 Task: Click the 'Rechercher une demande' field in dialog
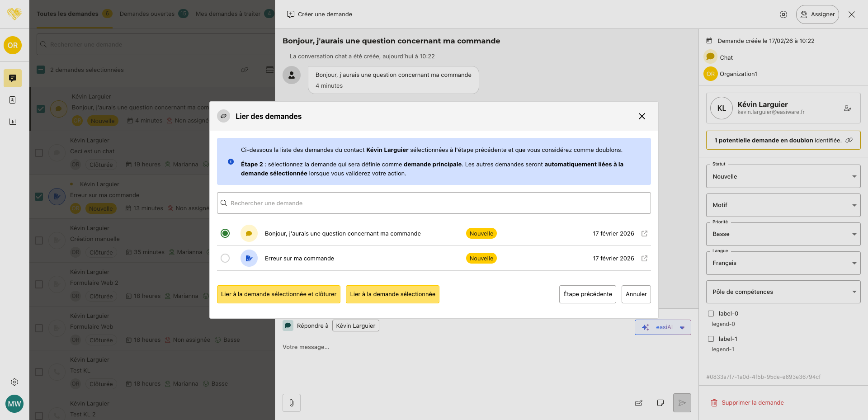point(434,203)
